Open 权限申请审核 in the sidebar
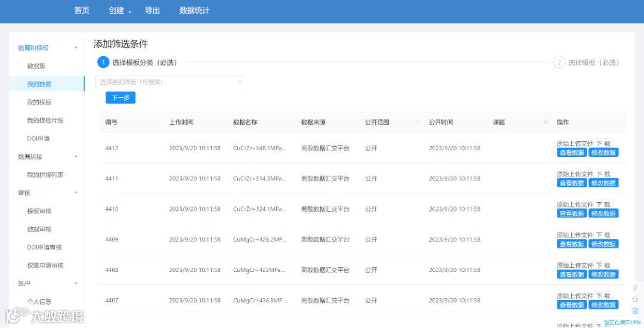This screenshot has width=644, height=328. tap(45, 265)
